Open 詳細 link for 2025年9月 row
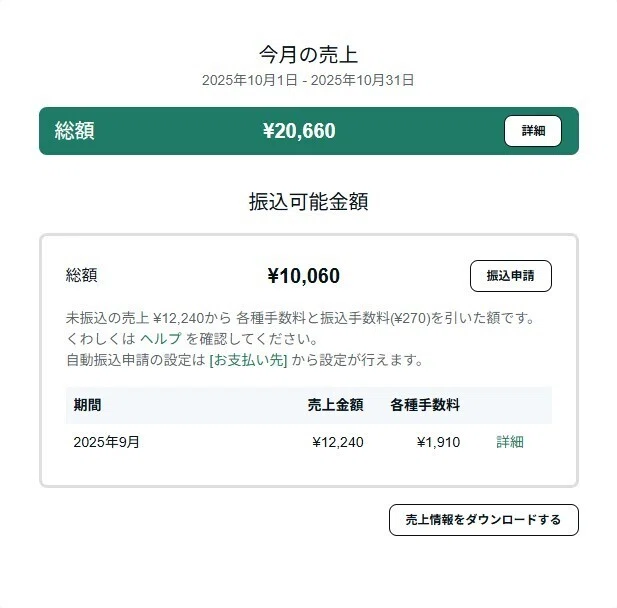This screenshot has height=608, width=617. [x=510, y=442]
